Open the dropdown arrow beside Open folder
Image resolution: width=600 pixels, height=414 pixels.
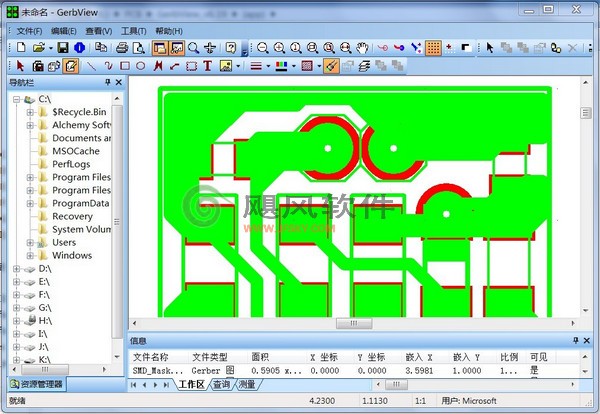click(x=51, y=48)
